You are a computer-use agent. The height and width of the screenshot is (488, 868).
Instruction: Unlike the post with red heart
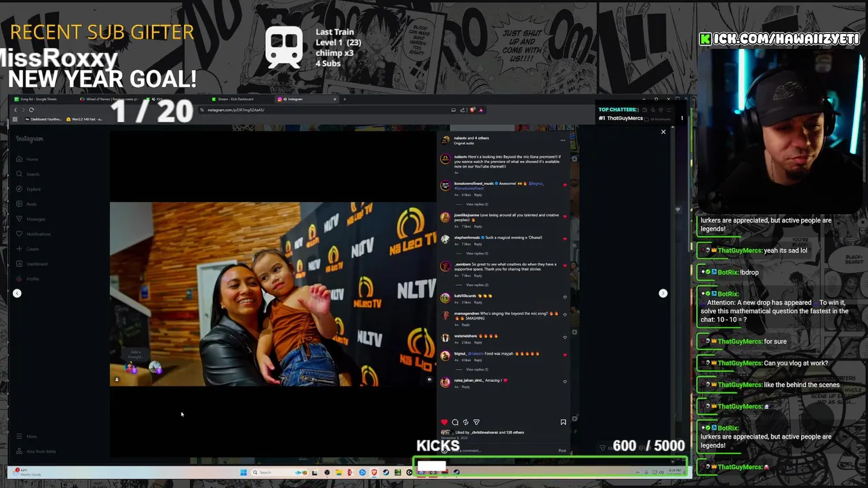(x=444, y=422)
